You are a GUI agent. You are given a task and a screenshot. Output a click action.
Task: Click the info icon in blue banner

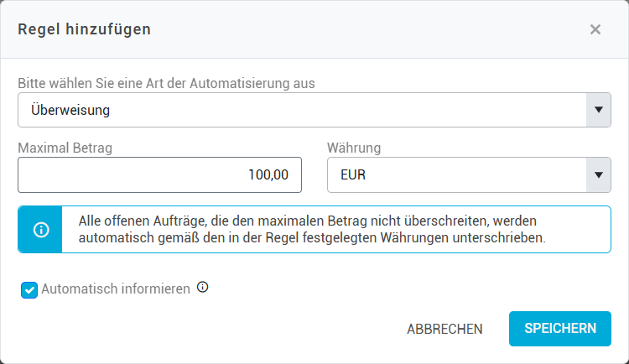(x=41, y=230)
